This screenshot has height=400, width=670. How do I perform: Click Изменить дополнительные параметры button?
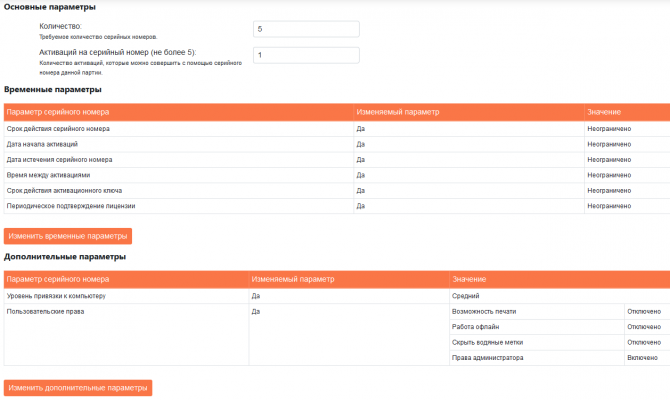coord(78,388)
